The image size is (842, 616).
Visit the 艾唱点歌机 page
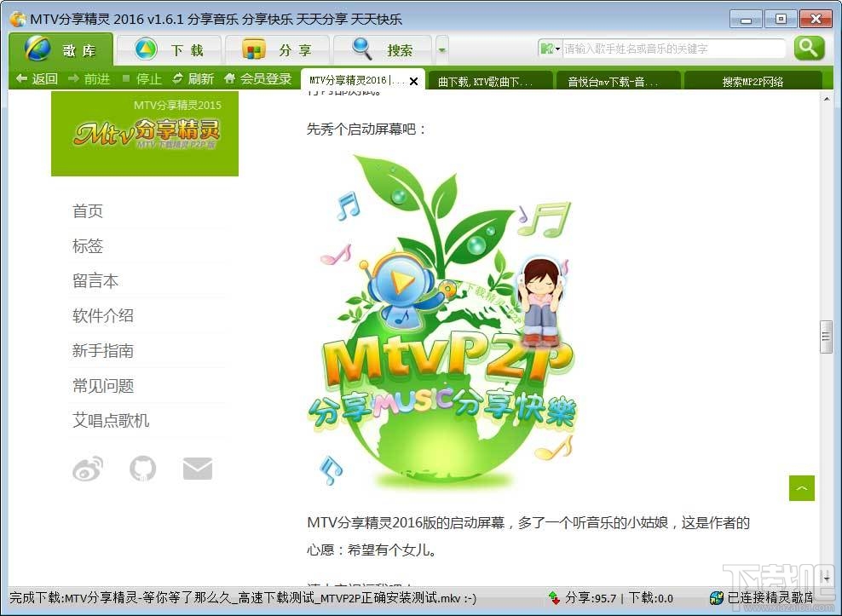coord(110,420)
